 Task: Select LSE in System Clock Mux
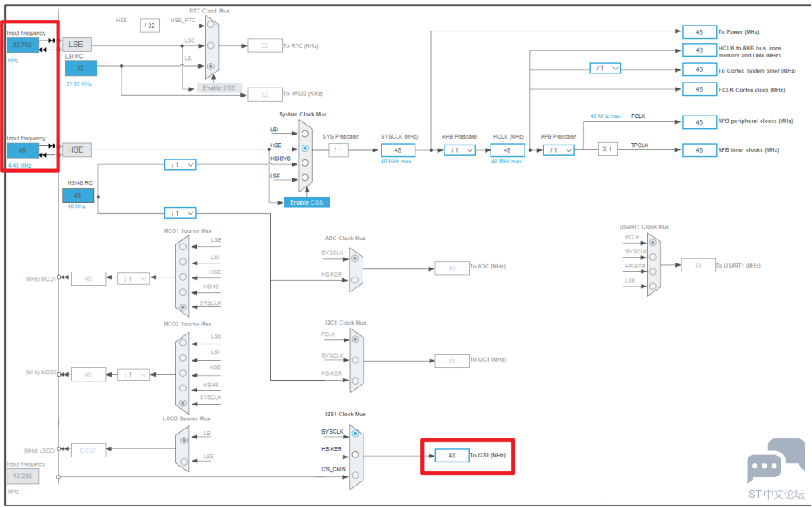[x=305, y=178]
